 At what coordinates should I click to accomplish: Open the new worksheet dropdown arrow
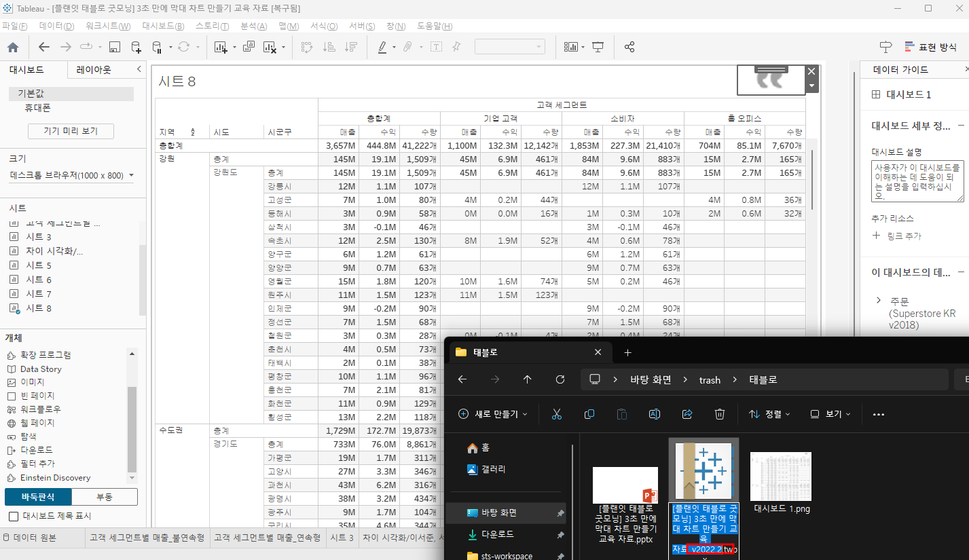pos(234,48)
